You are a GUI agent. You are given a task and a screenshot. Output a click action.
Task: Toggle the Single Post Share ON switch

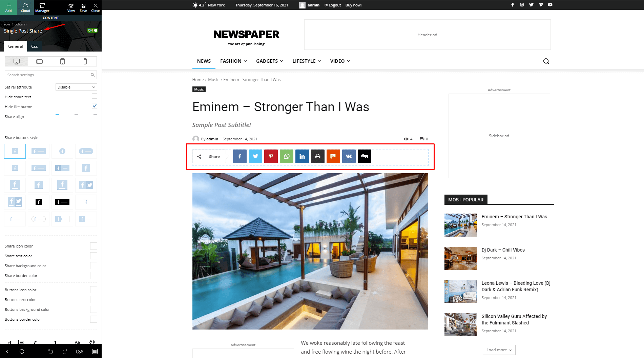point(92,31)
